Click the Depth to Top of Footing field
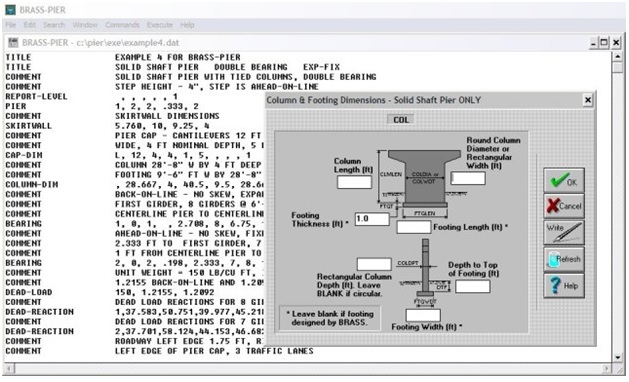 coord(472,286)
